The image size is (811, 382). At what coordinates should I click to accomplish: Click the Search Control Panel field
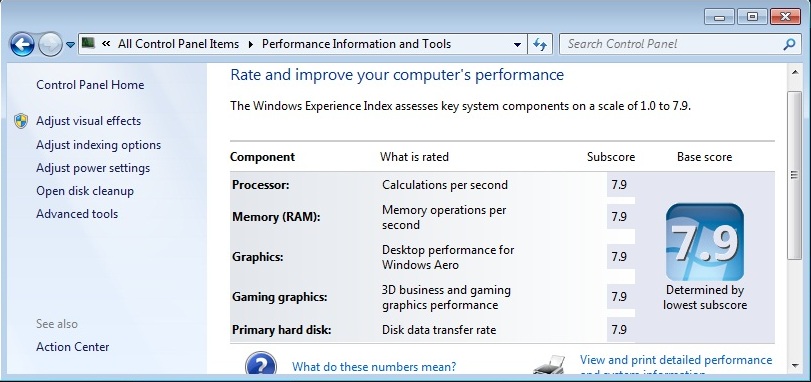670,44
